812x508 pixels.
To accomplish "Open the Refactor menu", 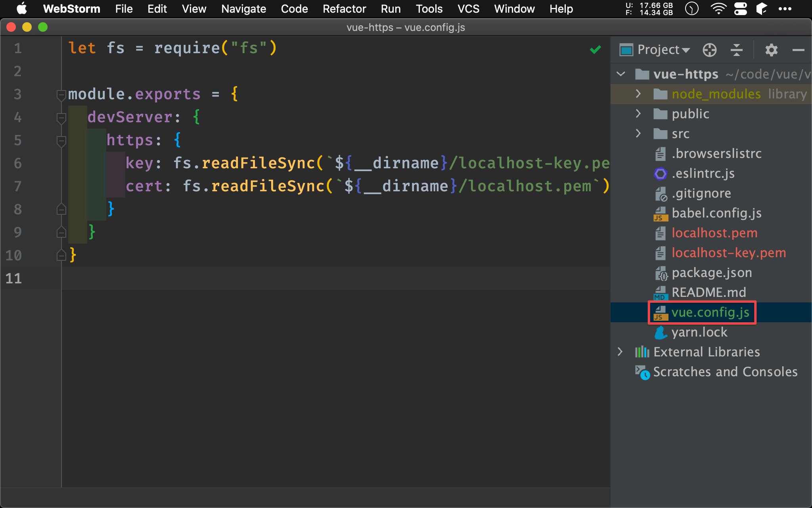I will coord(344,9).
